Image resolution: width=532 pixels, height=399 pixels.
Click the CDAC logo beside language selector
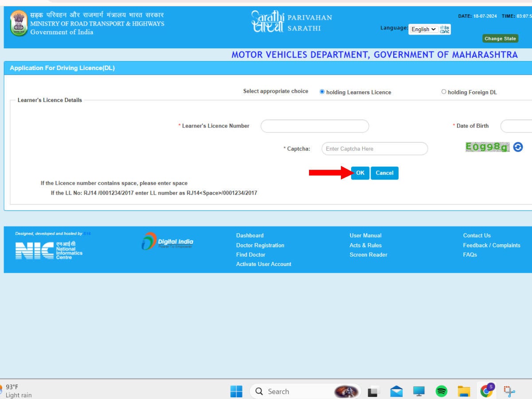(x=445, y=29)
